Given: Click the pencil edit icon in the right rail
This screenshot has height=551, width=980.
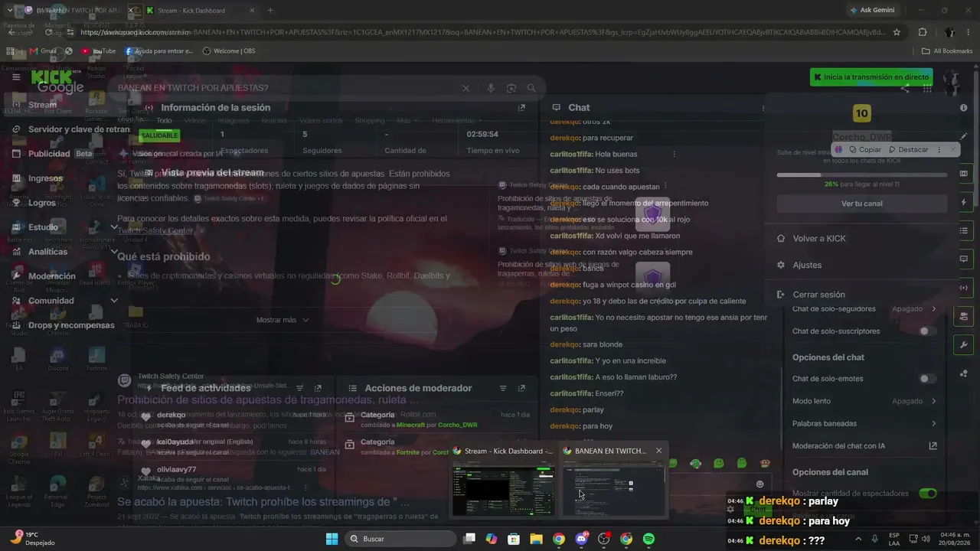Looking at the screenshot, I should pos(963,136).
